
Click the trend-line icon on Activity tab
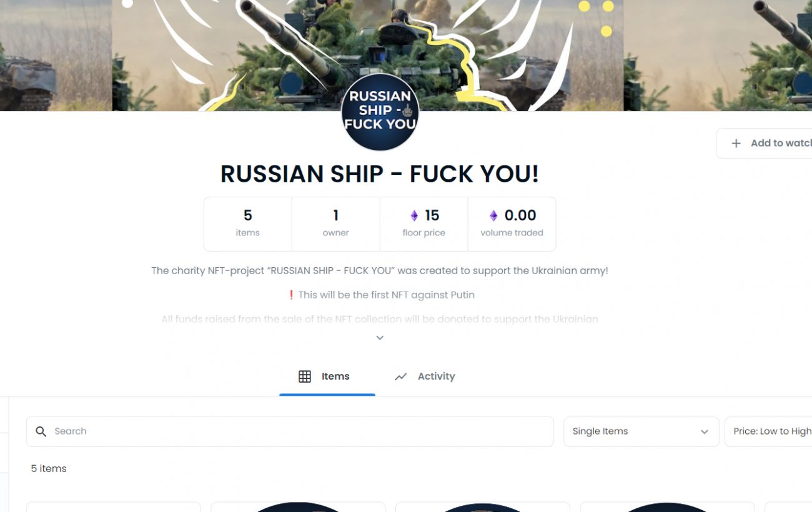click(x=401, y=377)
